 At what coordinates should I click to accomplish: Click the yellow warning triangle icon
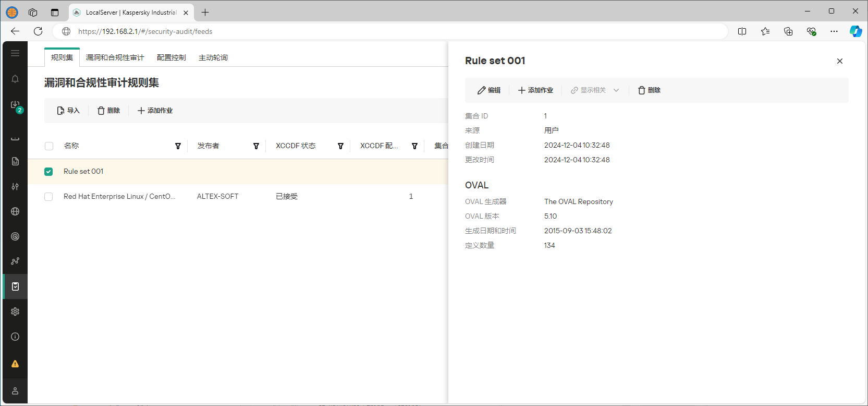15,364
